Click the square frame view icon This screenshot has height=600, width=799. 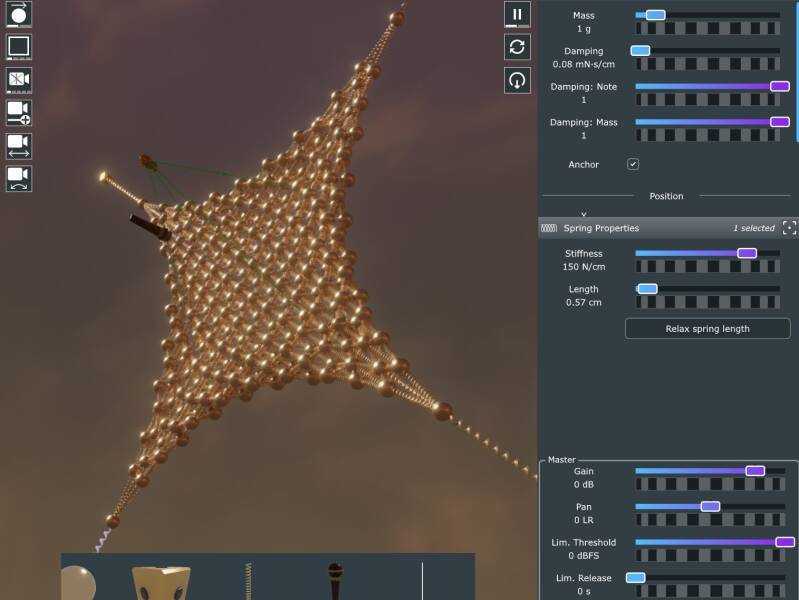tap(19, 47)
